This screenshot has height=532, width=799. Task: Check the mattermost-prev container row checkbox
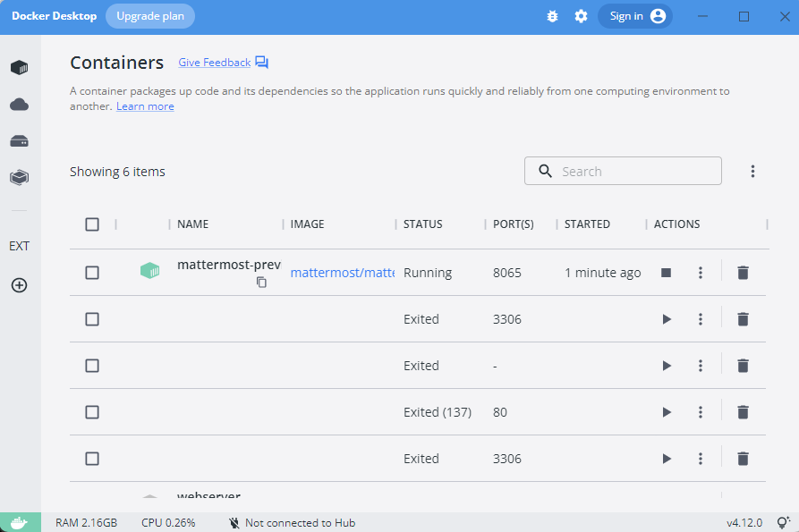tap(92, 273)
